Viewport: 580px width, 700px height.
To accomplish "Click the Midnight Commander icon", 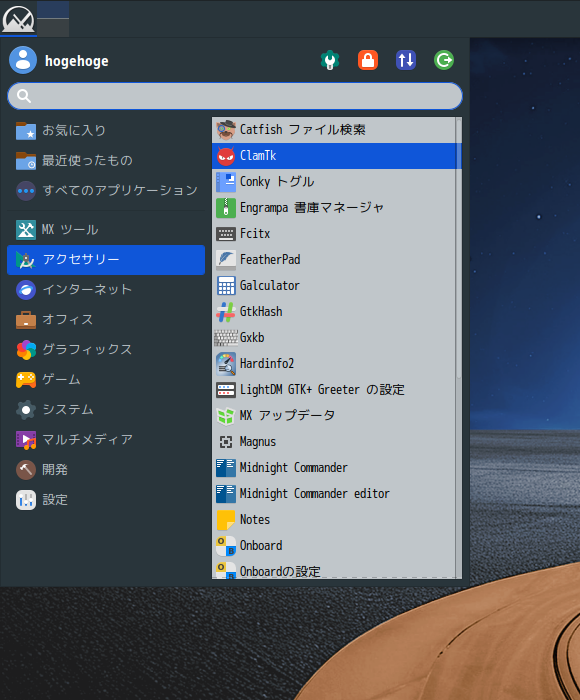I will (226, 467).
